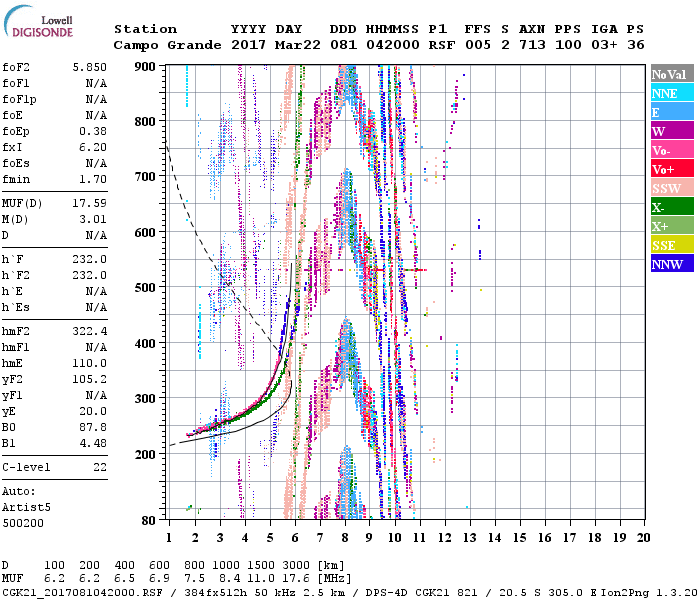Click the fxI value 6.20

point(93,147)
